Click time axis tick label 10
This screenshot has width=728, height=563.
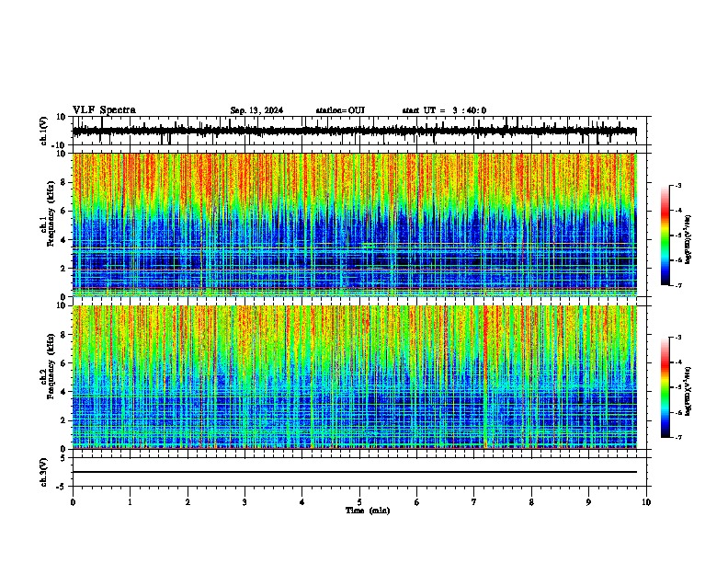pos(646,502)
